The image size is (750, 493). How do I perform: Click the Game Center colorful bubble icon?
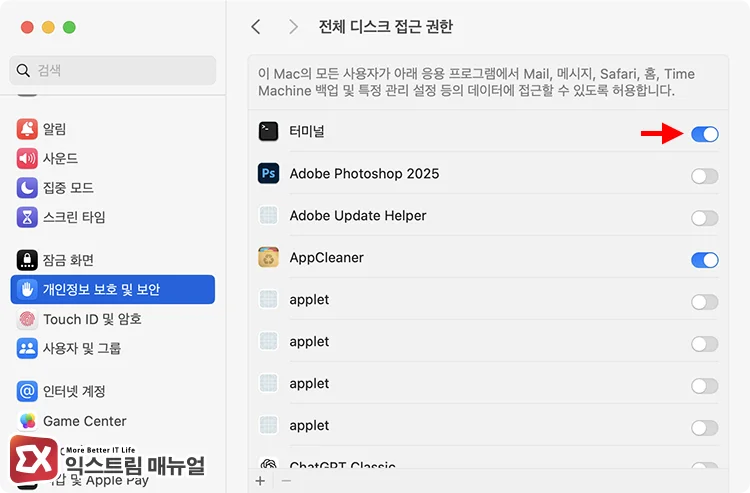click(x=27, y=421)
